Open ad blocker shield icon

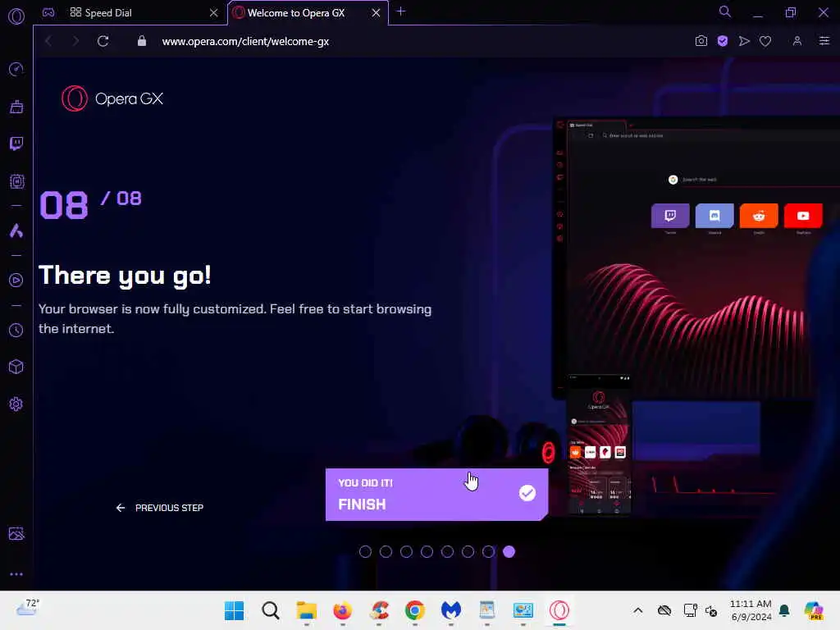[x=722, y=41]
